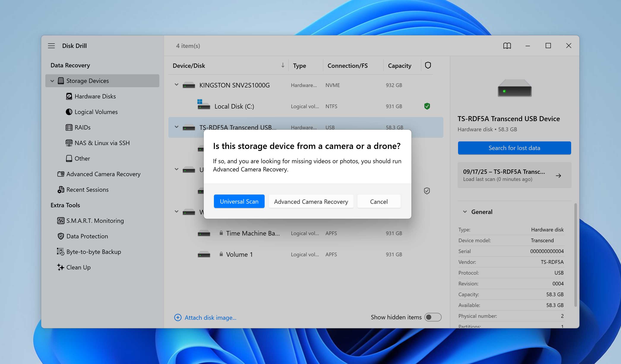The image size is (621, 364).
Task: Click the Time Machine Ba... lock icon
Action: click(221, 233)
